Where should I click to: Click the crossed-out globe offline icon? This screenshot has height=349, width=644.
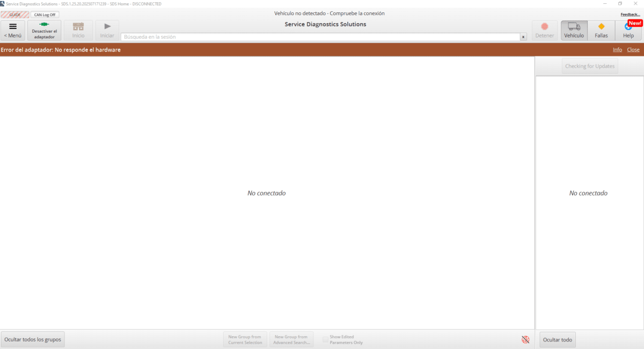pos(525,339)
